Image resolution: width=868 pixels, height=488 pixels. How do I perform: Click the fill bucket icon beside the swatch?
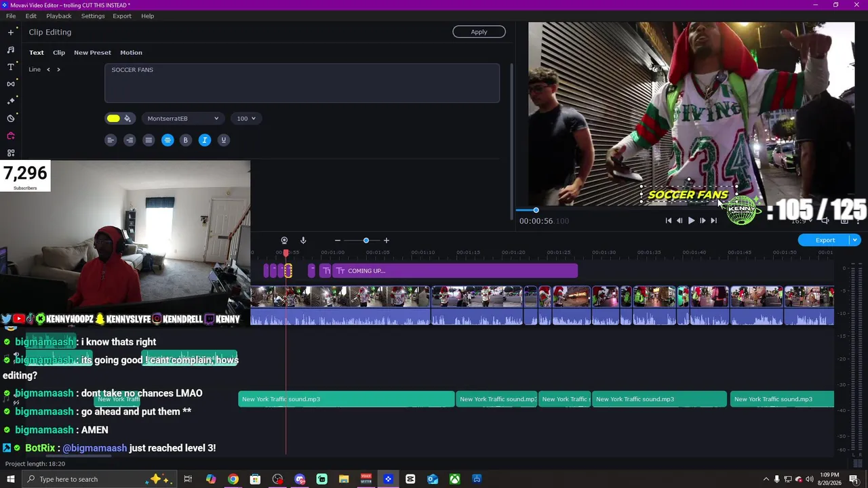click(127, 119)
